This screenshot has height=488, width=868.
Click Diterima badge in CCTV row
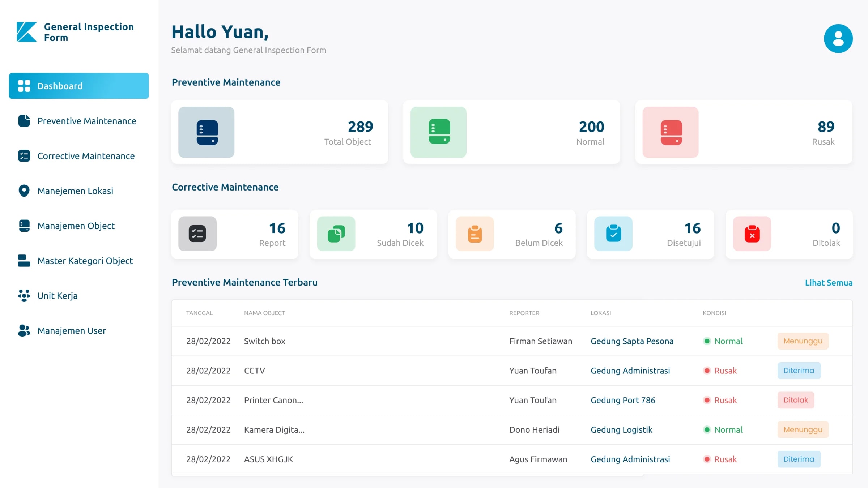pyautogui.click(x=799, y=371)
